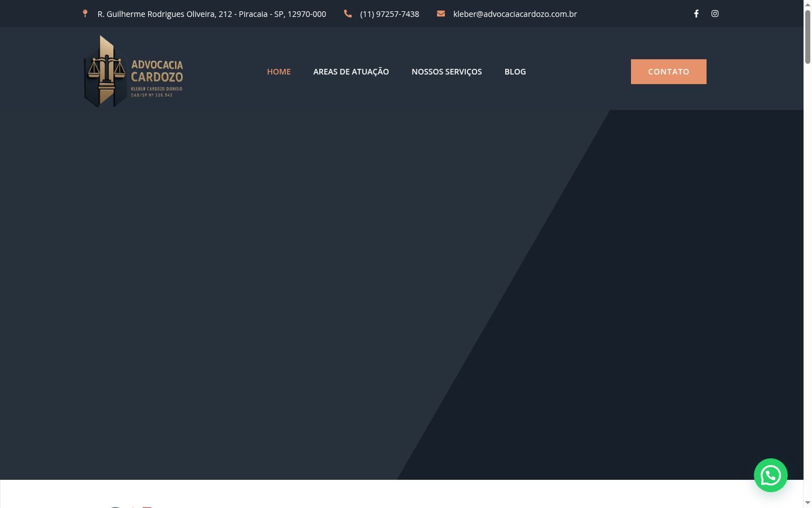
Task: Click the R. Guilherme Rodrigues Oliveira address
Action: click(211, 14)
